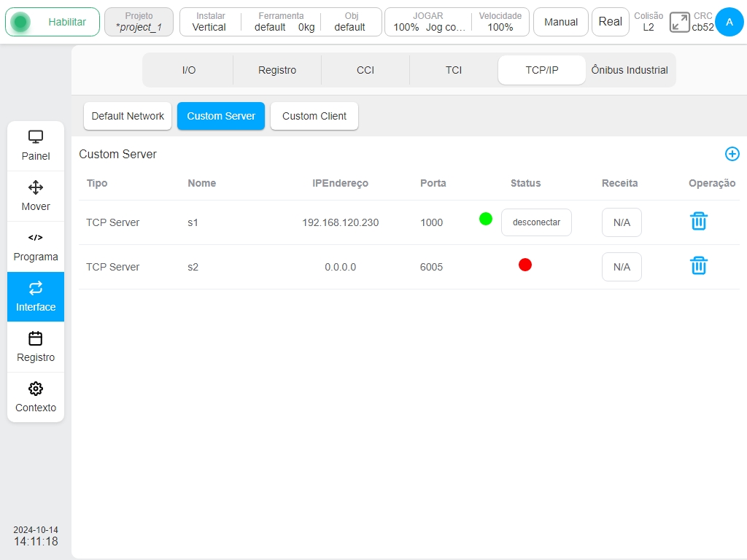Click the N/A receita for s1

click(622, 222)
